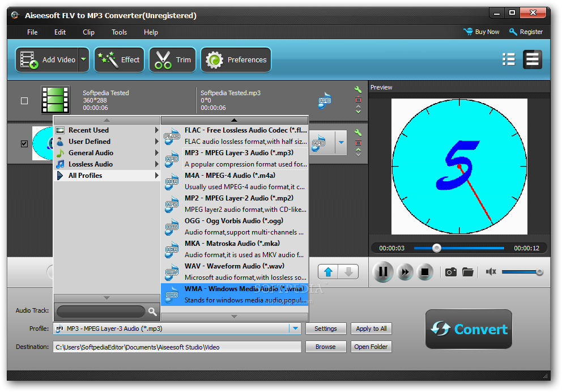Choose WMA Windows Media Audio format
This screenshot has height=392, width=562.
coord(235,295)
